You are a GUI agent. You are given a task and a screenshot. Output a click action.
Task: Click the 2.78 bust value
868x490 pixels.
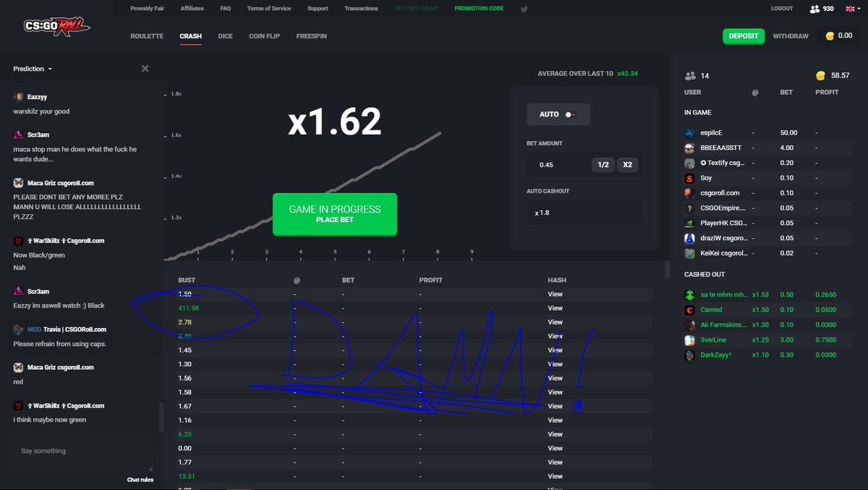(x=184, y=322)
